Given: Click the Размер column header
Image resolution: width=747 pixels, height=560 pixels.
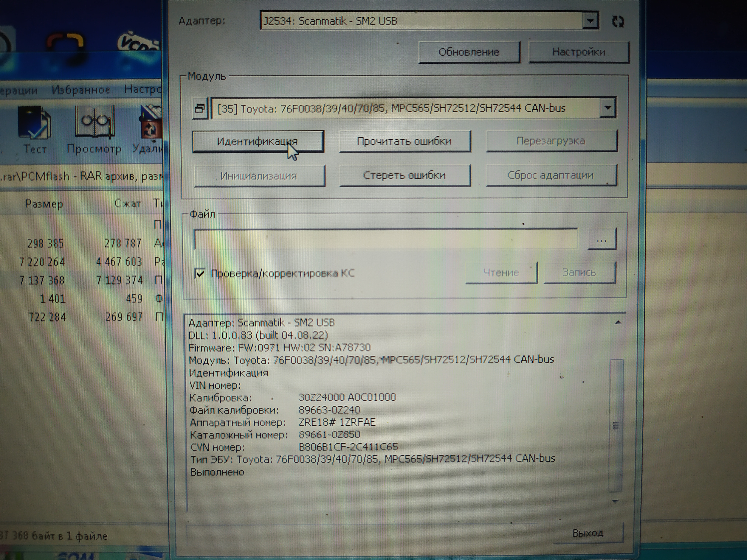Looking at the screenshot, I should pos(44,204).
